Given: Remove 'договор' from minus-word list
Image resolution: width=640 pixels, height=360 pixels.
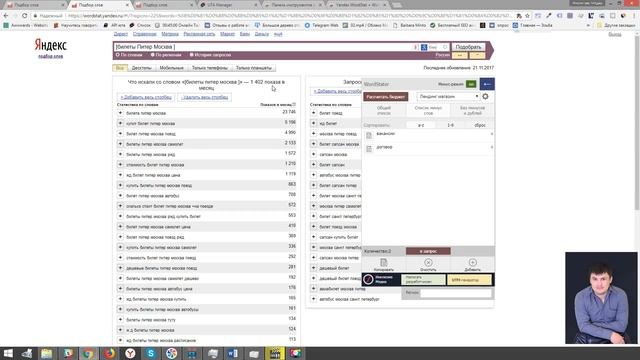Looking at the screenshot, I should point(491,147).
